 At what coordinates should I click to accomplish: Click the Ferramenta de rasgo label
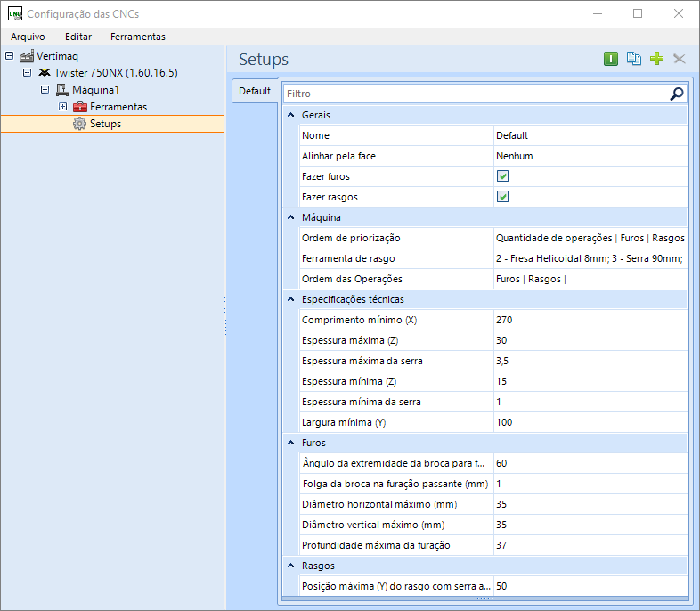click(x=348, y=258)
